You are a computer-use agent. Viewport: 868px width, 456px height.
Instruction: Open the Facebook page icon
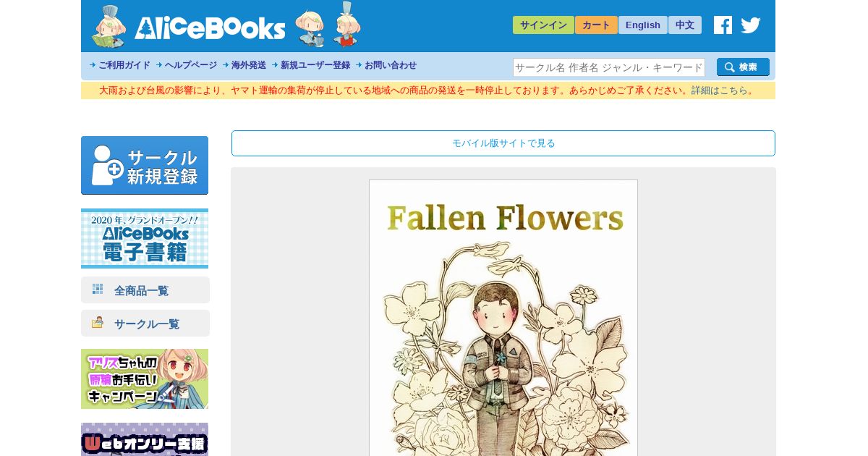(723, 25)
